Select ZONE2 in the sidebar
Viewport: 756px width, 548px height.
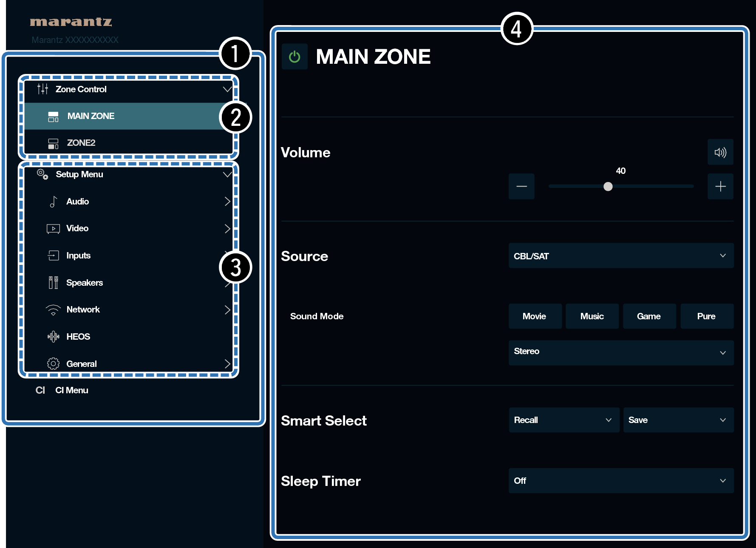point(81,143)
